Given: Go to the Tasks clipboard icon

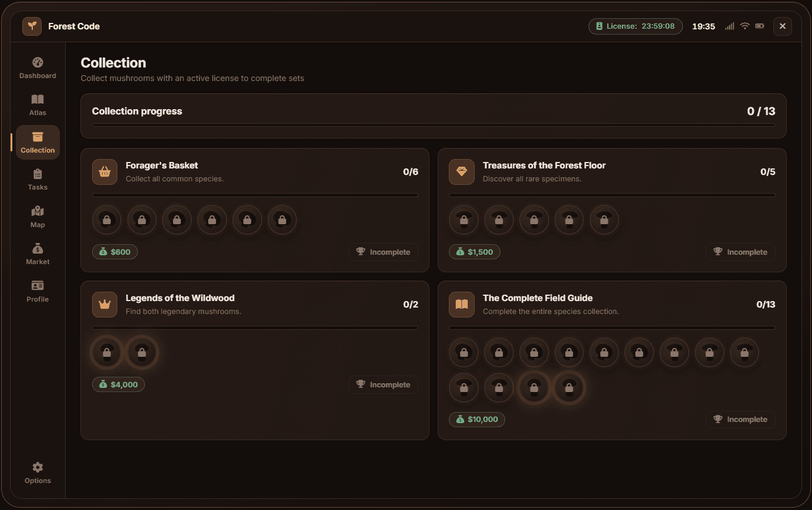Looking at the screenshot, I should 38,174.
